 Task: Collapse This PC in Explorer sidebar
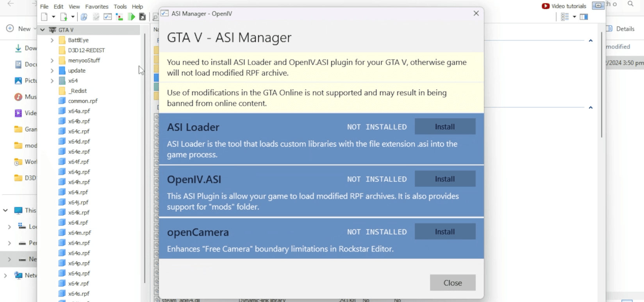coord(5,210)
